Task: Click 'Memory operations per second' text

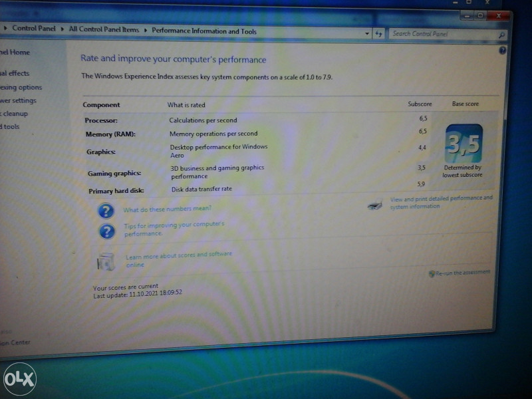Action: pos(213,134)
